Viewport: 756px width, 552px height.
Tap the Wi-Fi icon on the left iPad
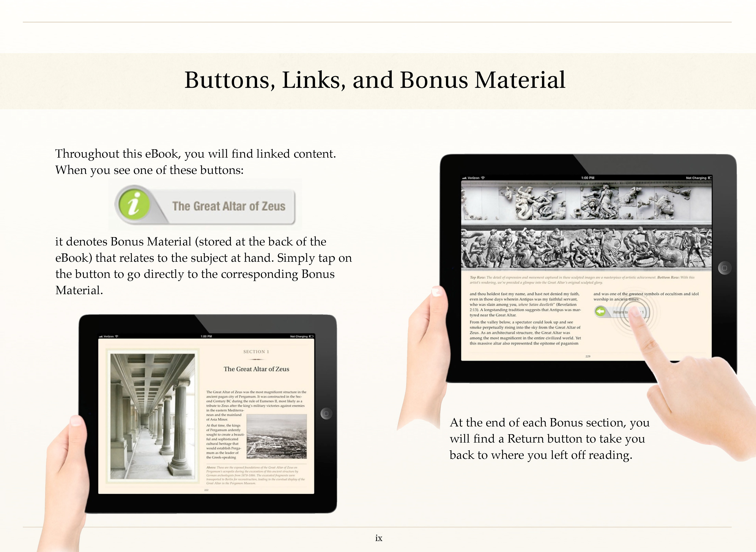tap(117, 337)
